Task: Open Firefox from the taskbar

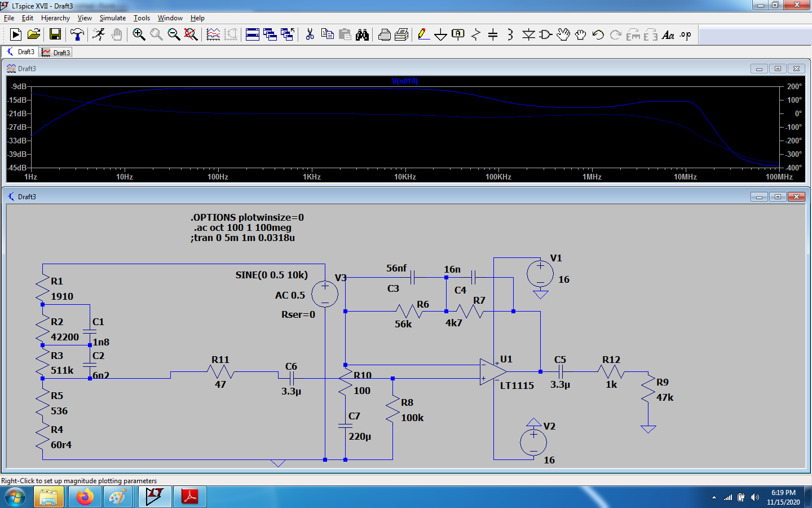Action: click(85, 497)
